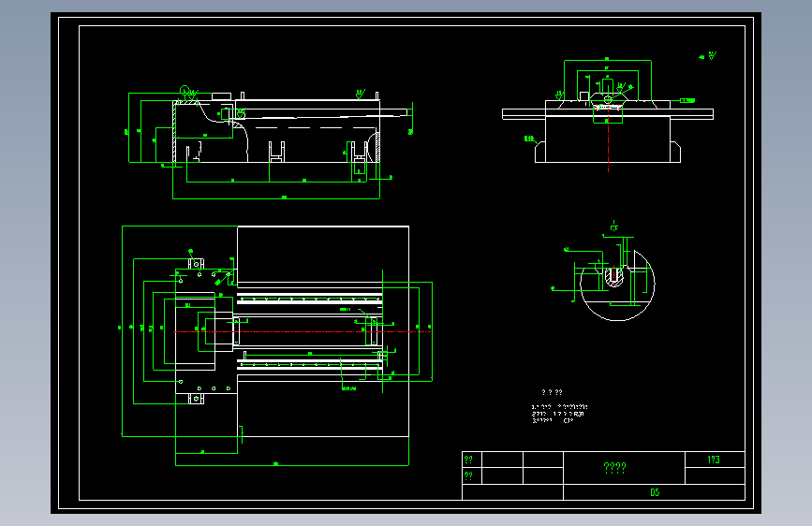
Task: Click the "? ? ??" notes heading text
Action: 552,392
